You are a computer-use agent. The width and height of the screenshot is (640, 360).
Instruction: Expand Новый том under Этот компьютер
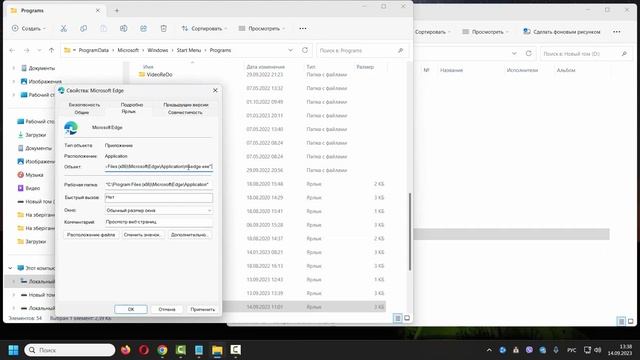point(13,295)
